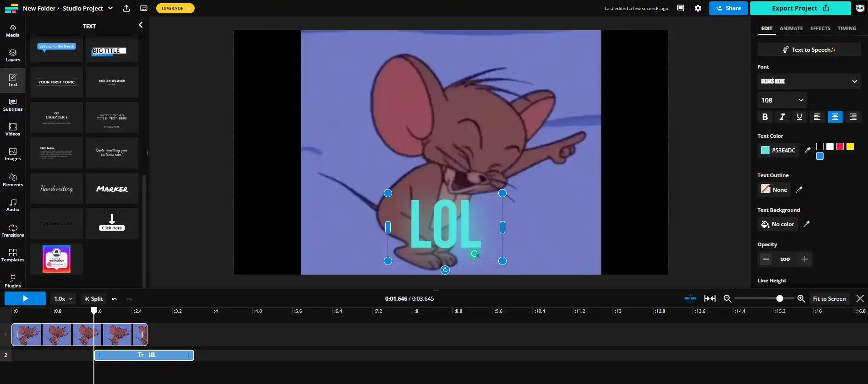Open the Images sidebar panel
Viewport: 868px width, 384px height.
13,154
